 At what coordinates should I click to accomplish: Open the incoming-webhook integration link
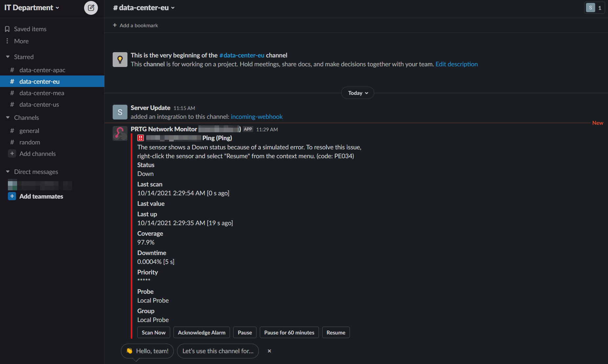tap(257, 117)
